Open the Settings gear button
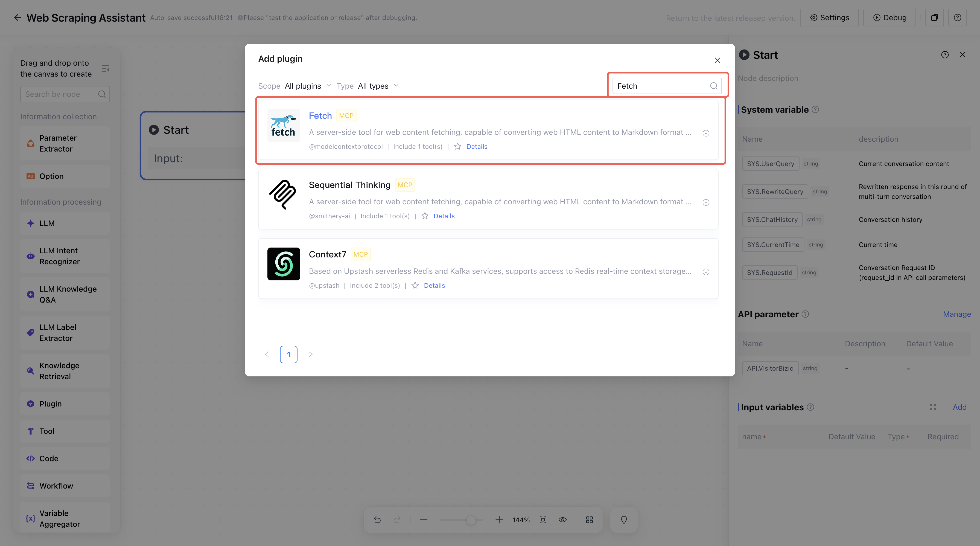This screenshot has height=546, width=980. tap(829, 18)
